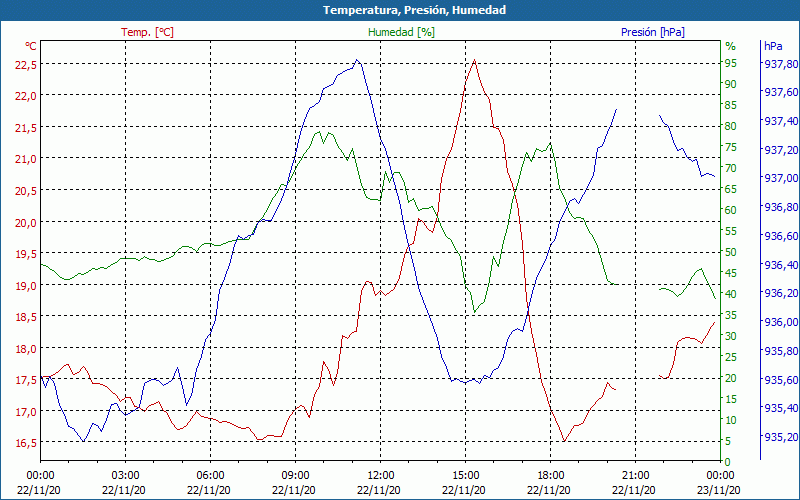Viewport: 800px width, 500px height.
Task: Click the 23/11/20 date label
Action: (718, 490)
